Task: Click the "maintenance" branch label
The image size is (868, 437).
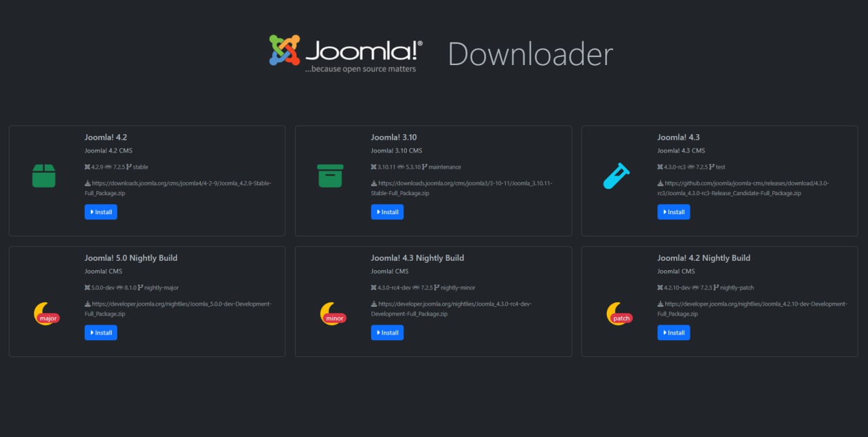Action: [x=446, y=167]
